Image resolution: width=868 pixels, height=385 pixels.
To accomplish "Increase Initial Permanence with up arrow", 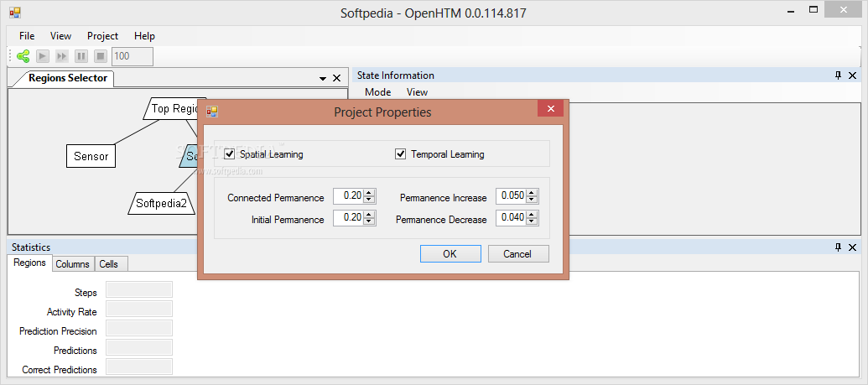I will 370,215.
